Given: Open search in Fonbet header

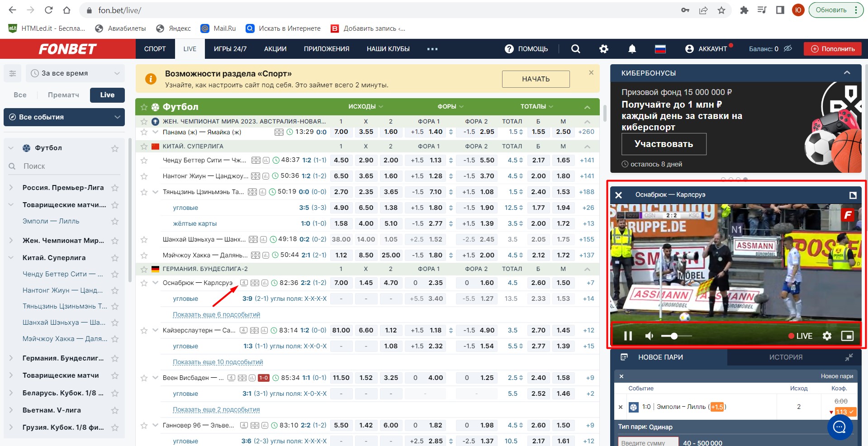Looking at the screenshot, I should coord(575,49).
